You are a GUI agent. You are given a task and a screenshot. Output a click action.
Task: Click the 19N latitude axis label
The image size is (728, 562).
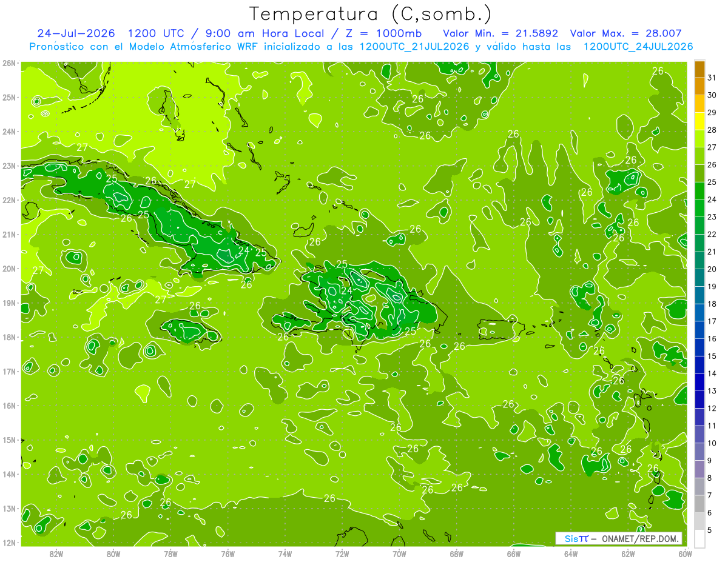point(9,303)
